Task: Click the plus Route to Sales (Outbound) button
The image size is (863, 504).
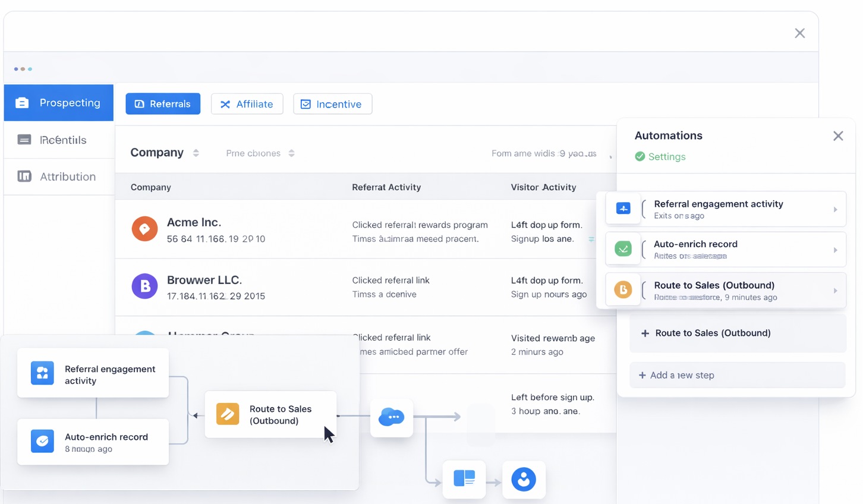Action: tap(737, 333)
